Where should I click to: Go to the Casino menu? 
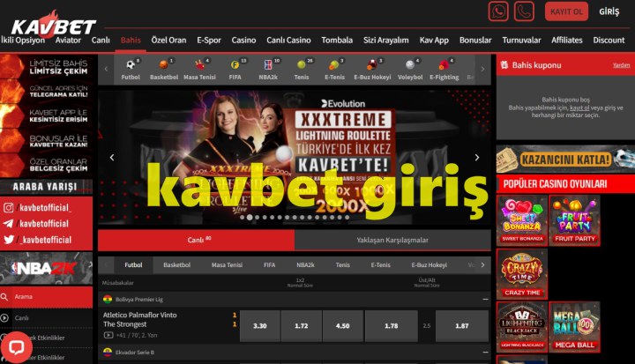[243, 40]
